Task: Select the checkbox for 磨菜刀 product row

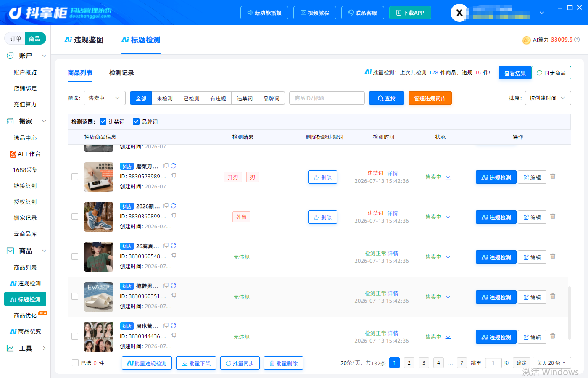Action: (75, 177)
